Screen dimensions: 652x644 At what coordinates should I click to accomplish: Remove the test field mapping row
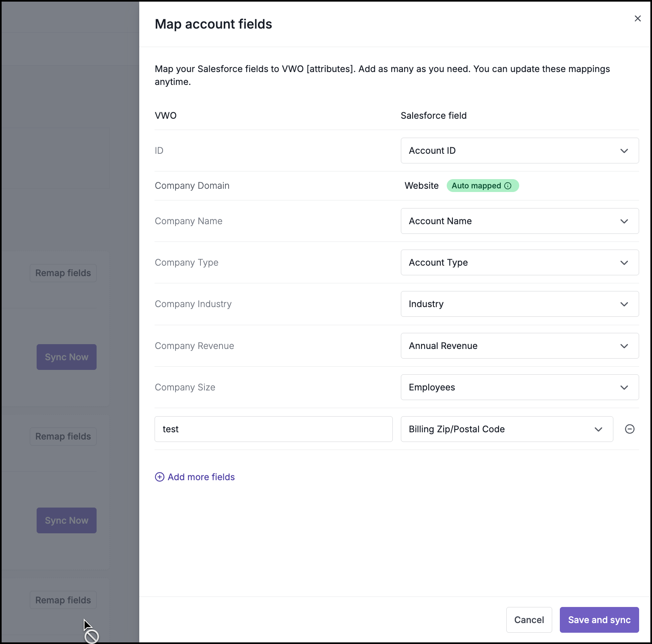[629, 429]
